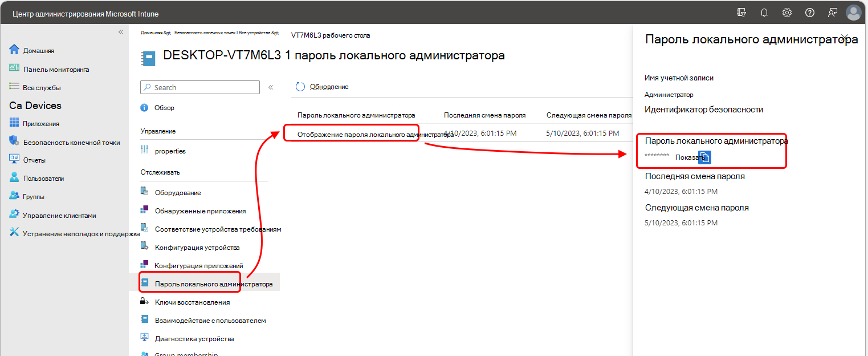Open Конфигурация устройства item
The width and height of the screenshot is (868, 356).
pos(197,248)
